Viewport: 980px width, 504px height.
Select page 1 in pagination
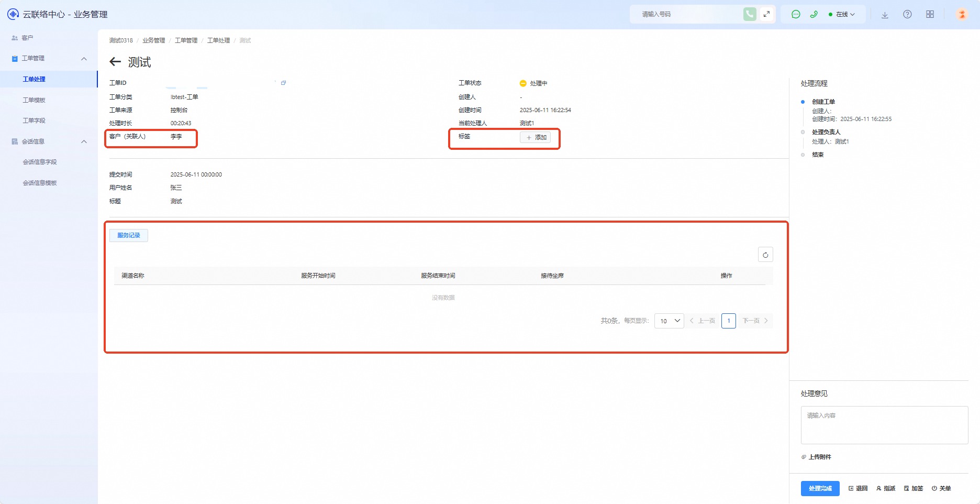[x=729, y=321]
